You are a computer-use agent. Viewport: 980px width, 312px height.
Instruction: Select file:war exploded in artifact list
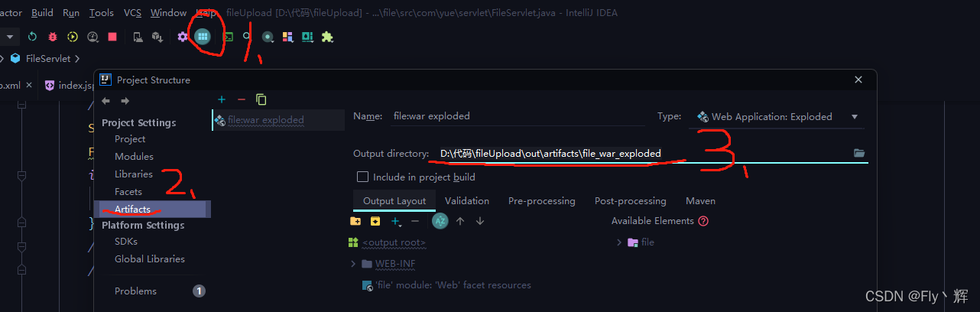point(278,120)
